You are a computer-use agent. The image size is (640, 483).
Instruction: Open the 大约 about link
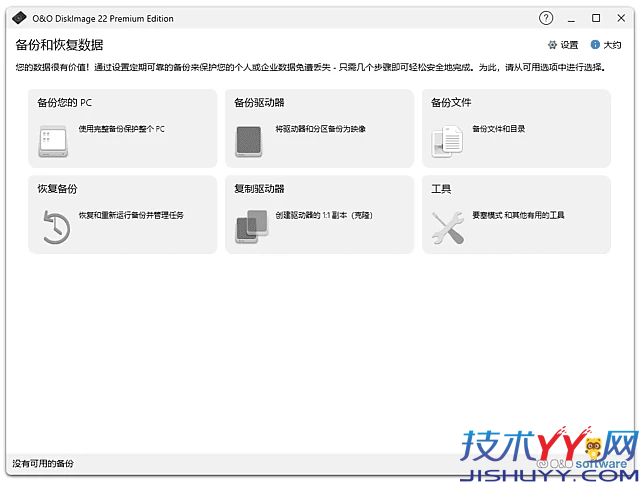tap(612, 45)
